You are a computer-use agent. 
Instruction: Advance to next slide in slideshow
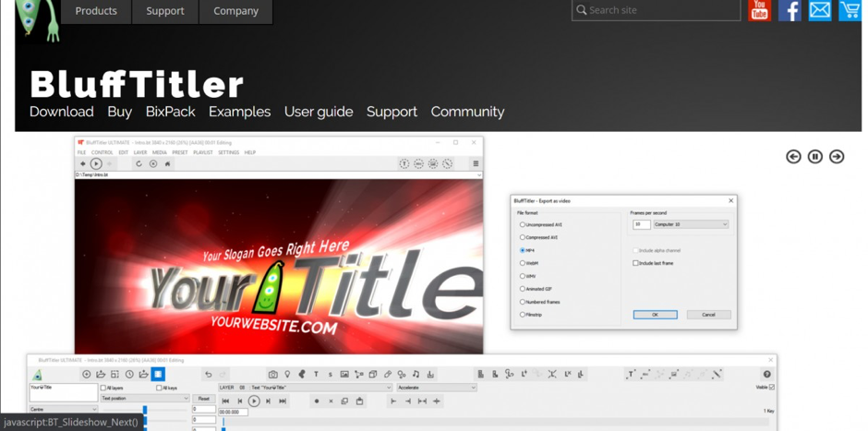[x=837, y=157]
